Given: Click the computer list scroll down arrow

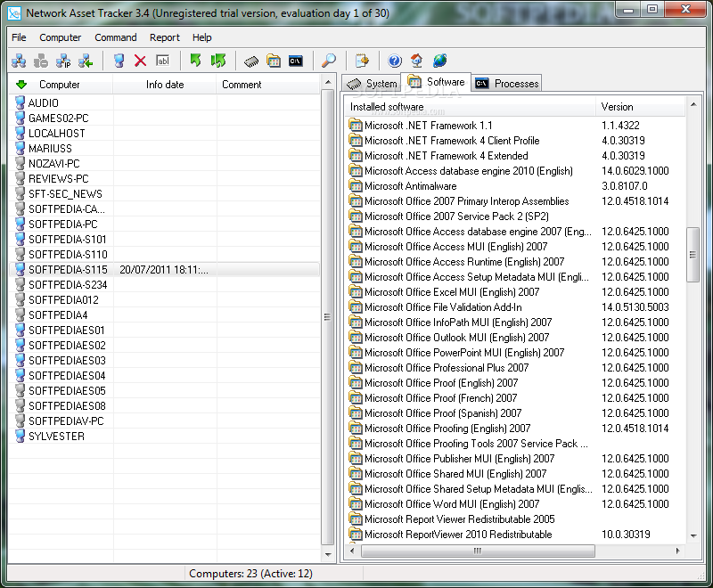Looking at the screenshot, I should tap(328, 554).
